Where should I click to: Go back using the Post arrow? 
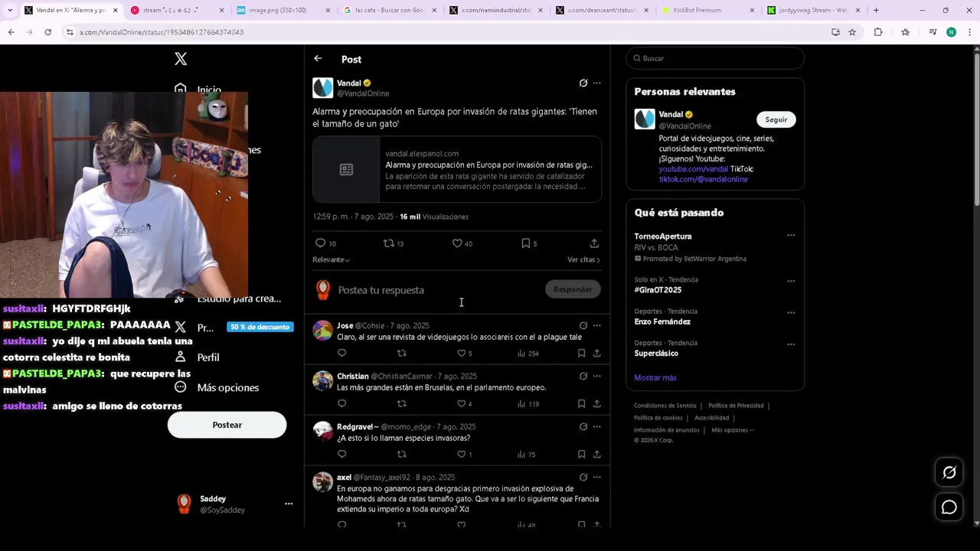click(318, 59)
